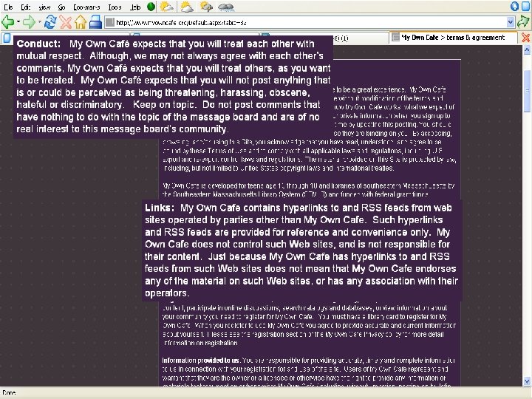Viewport: 532px width, 399px height.
Task: Click the 'Conduct:' heading text
Action: click(x=38, y=44)
